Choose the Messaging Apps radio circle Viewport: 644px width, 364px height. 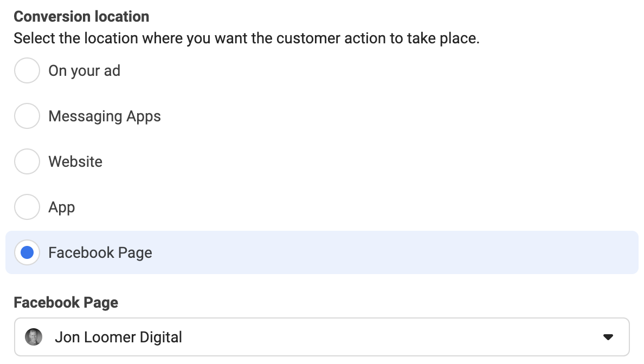pos(27,116)
